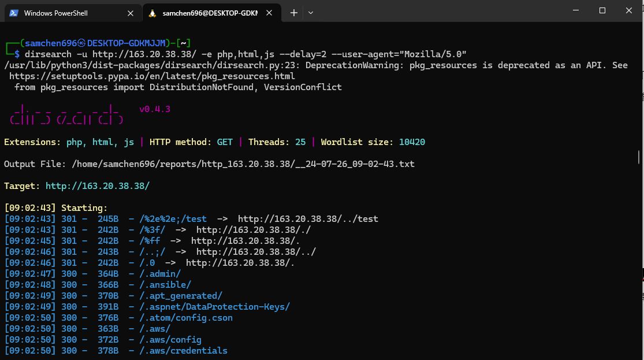Click the dirsearch command line text
The image size is (644, 360).
245,54
